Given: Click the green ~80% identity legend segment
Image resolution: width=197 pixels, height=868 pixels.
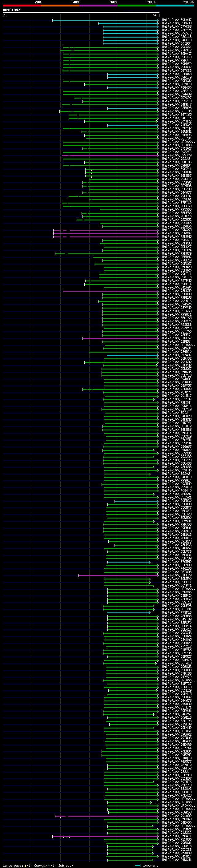Looking at the screenshot, I should click(137, 6).
